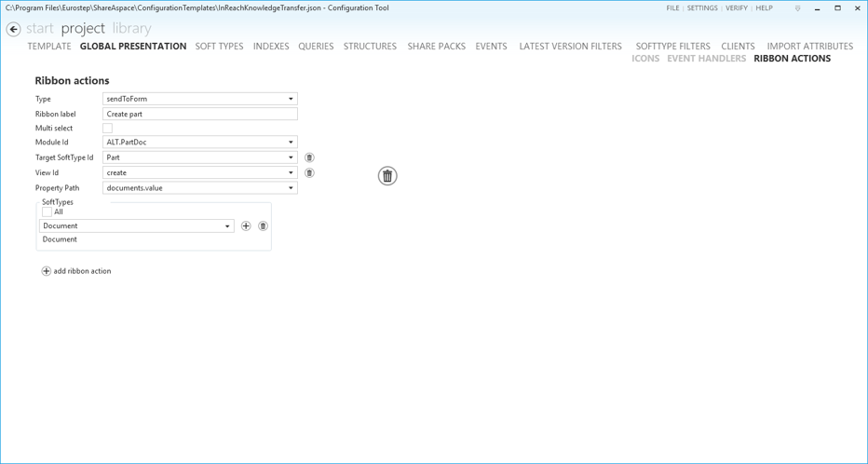Open the Type dropdown showing sendToForm

pos(291,99)
